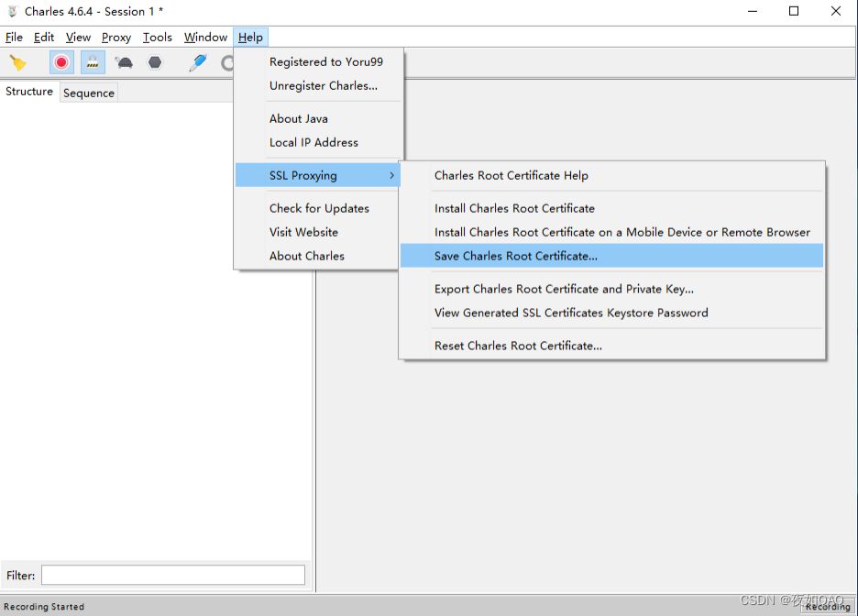Click the Recording status indicator
This screenshot has height=616, width=858.
828,606
